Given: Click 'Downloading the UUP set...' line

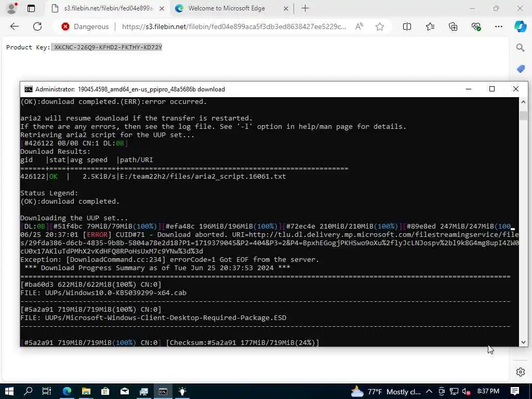Looking at the screenshot, I should [74, 218].
